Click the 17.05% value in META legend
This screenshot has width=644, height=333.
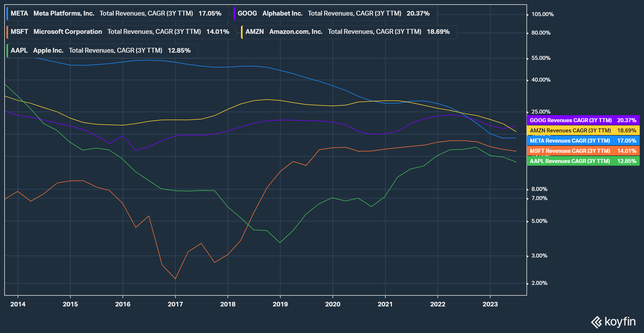coord(210,13)
